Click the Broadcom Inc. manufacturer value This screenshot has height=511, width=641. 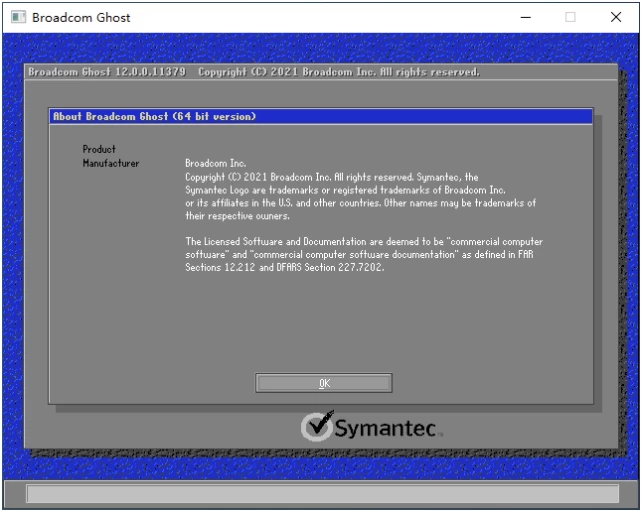click(215, 163)
